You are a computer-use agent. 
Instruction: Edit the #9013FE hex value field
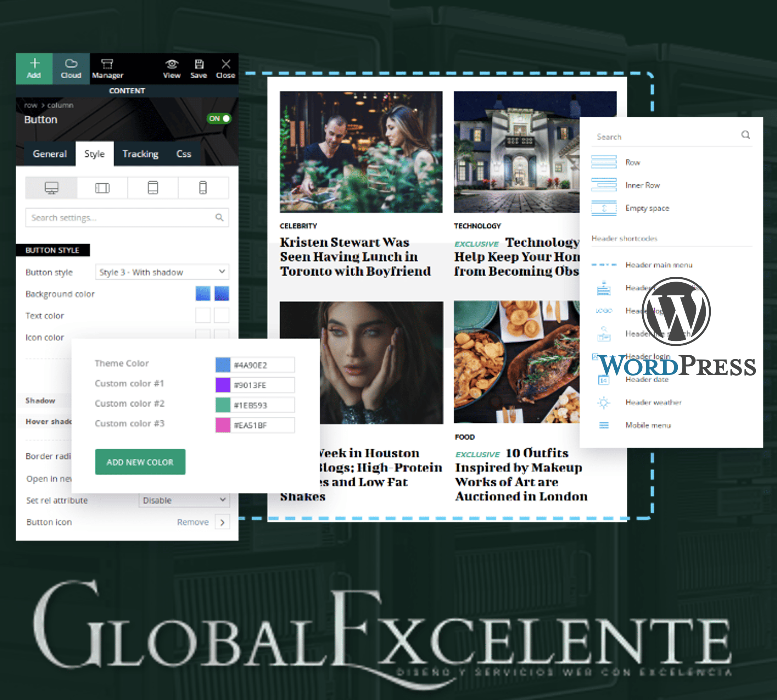click(263, 385)
